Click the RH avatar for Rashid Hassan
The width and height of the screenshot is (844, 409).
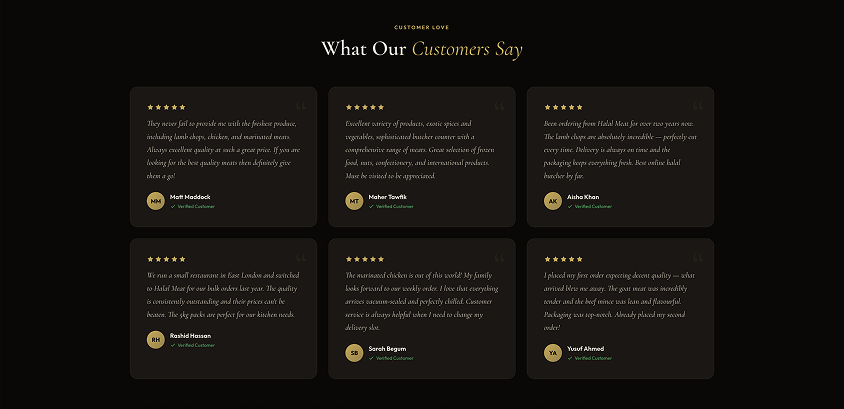point(156,340)
